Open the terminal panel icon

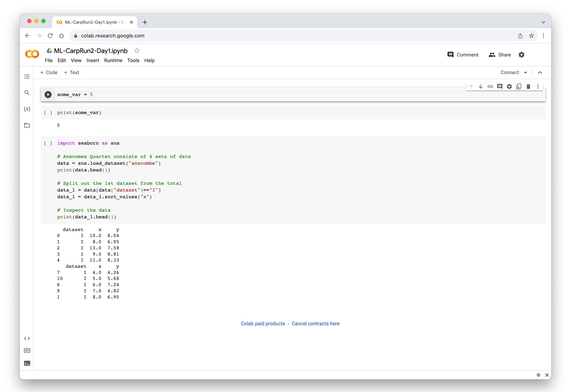click(27, 363)
